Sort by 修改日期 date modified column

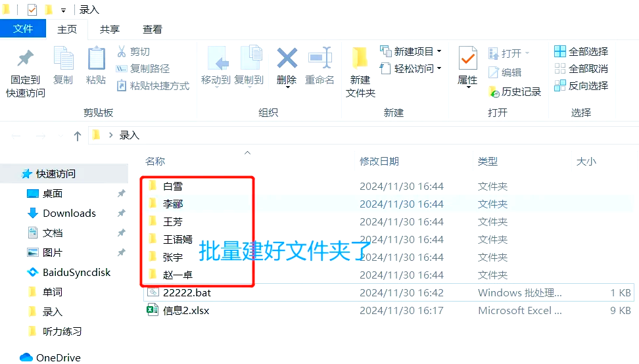coord(379,161)
